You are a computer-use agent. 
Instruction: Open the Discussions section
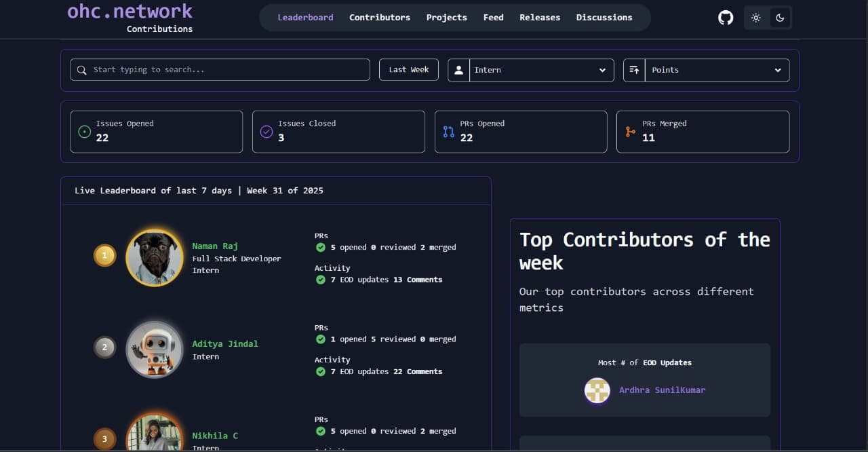tap(604, 18)
